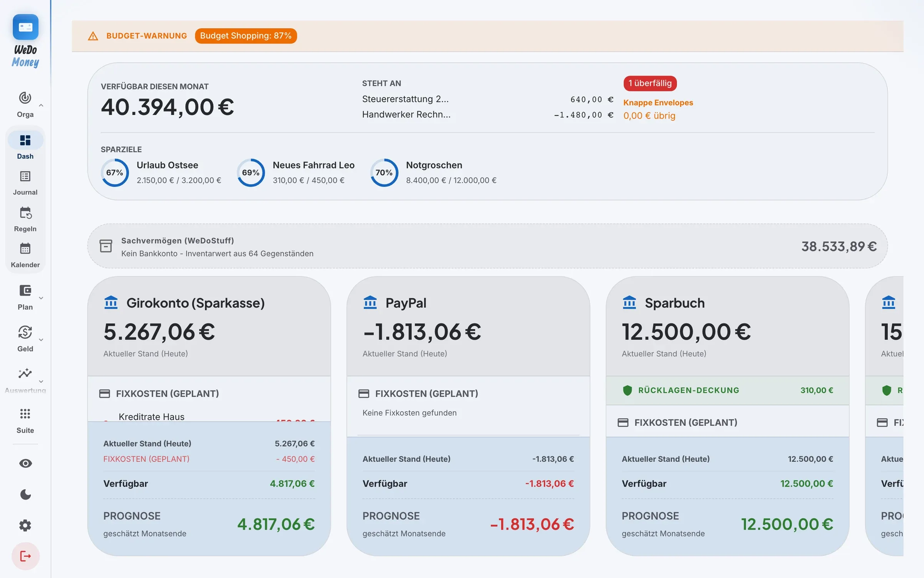This screenshot has height=578, width=924.
Task: Click the Sparbuch Rücklagen-Deckung shield icon
Action: 627,390
